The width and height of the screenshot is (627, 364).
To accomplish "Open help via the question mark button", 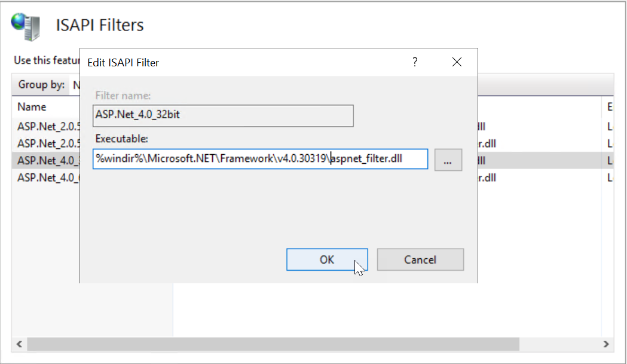I will pos(415,62).
